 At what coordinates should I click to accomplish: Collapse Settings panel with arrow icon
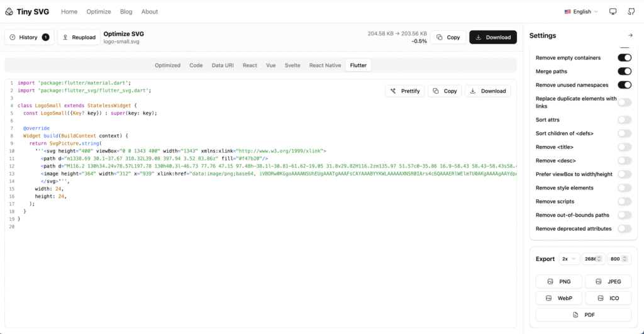[630, 36]
